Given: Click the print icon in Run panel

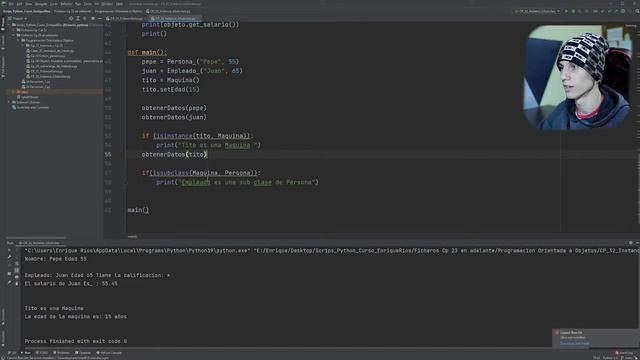Looking at the screenshot, I should (x=16, y=277).
